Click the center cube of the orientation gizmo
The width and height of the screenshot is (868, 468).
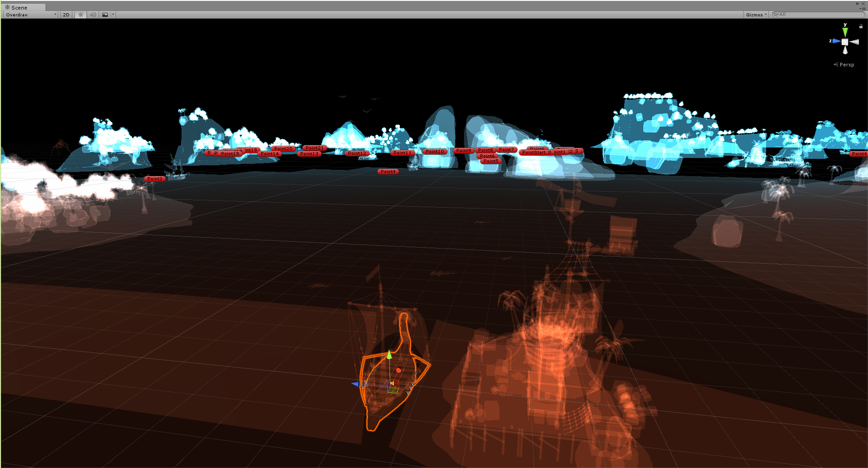pos(845,41)
